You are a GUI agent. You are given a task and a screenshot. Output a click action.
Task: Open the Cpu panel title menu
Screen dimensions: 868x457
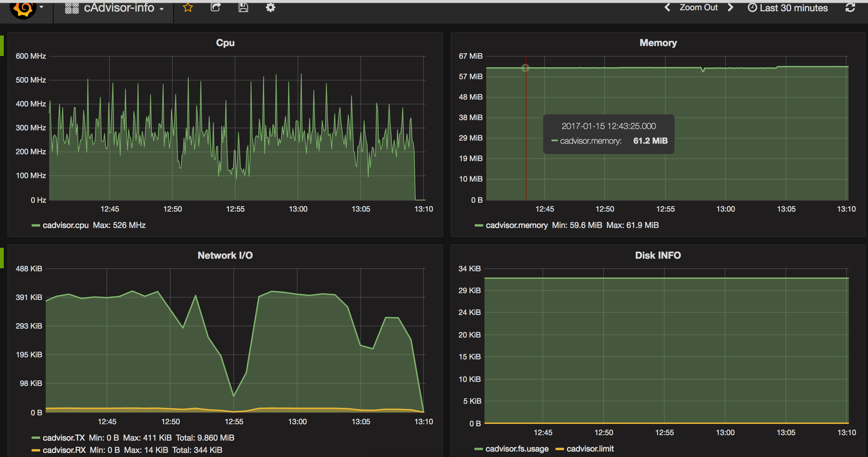[x=225, y=43]
